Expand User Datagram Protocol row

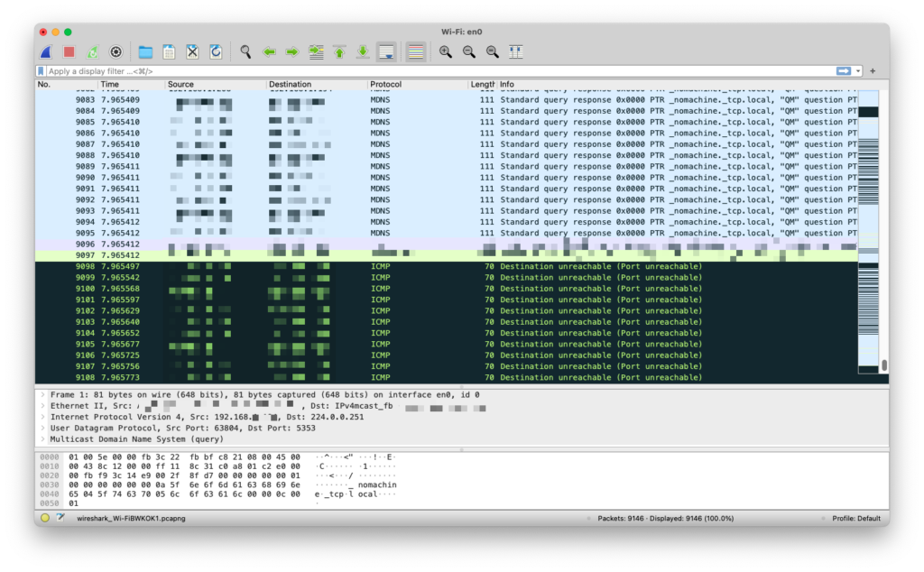[x=42, y=429]
